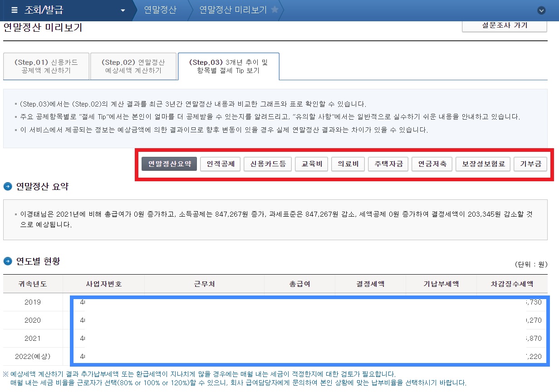The image size is (559, 392).
Task: Click the 결정세액 column header
Action: point(370,284)
